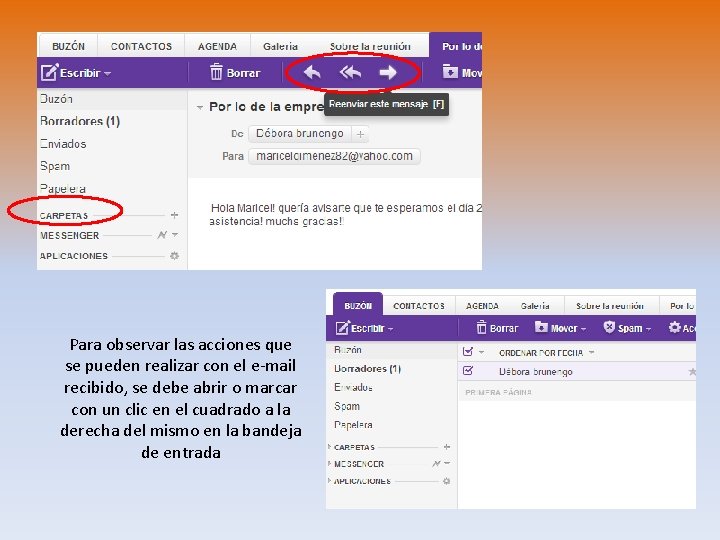Image resolution: width=720 pixels, height=540 pixels.
Task: Open Spam dropdown arrow in inbox-list toolbar
Action: point(648,329)
